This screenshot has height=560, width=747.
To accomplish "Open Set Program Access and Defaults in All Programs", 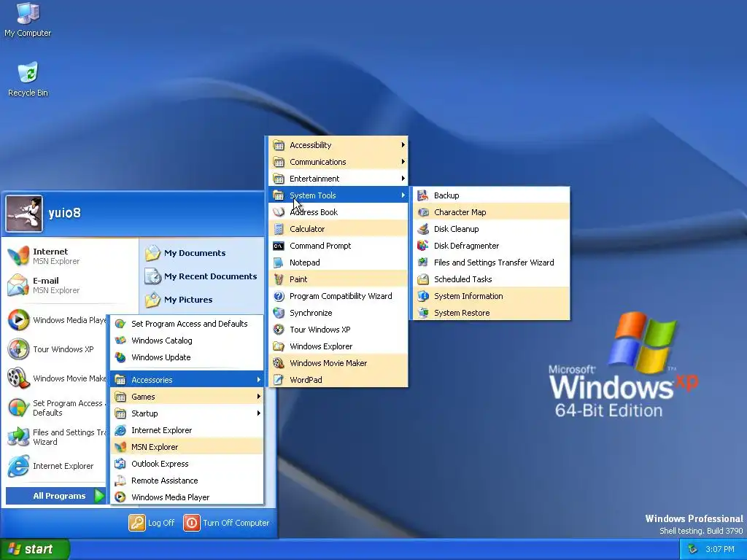I will point(187,324).
